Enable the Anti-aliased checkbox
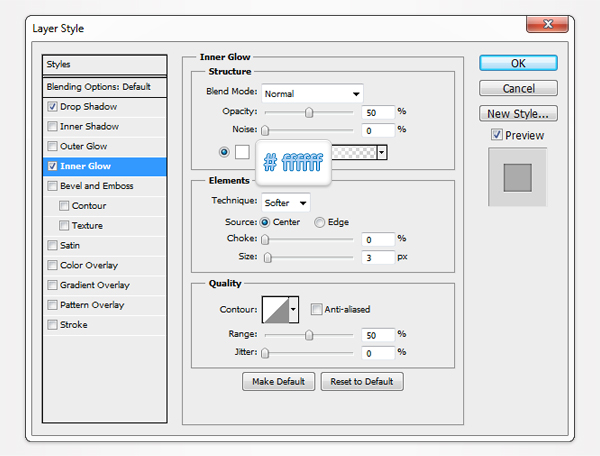The image size is (600, 456). (x=316, y=310)
